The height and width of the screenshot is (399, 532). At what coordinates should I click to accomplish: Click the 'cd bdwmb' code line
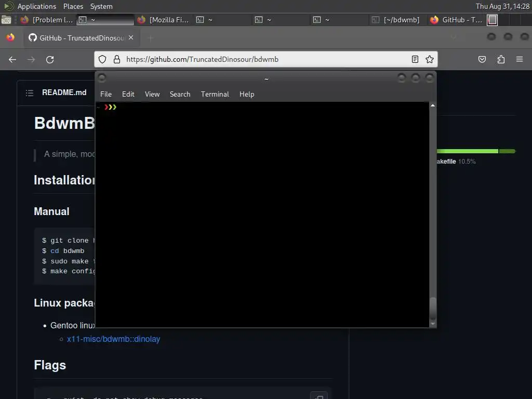[x=63, y=251]
